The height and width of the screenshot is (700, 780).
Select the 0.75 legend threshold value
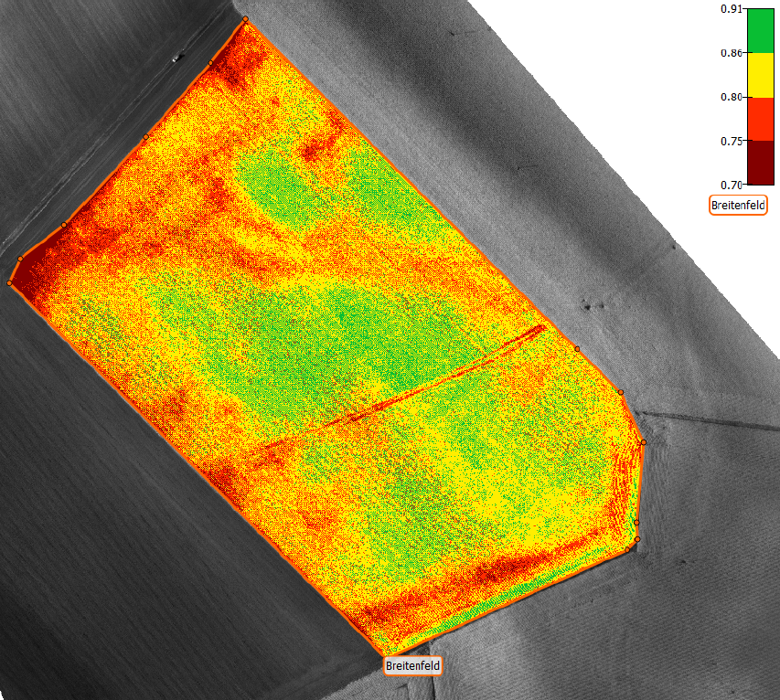pyautogui.click(x=730, y=141)
